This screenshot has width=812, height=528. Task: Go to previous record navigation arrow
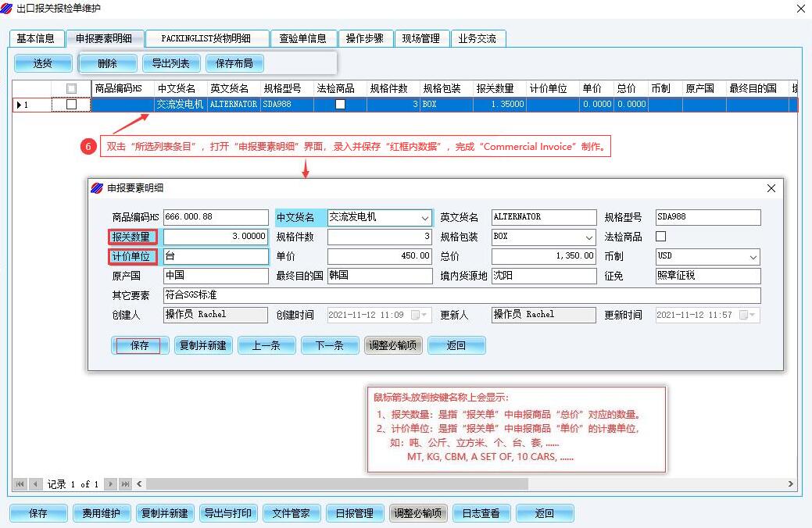click(35, 484)
